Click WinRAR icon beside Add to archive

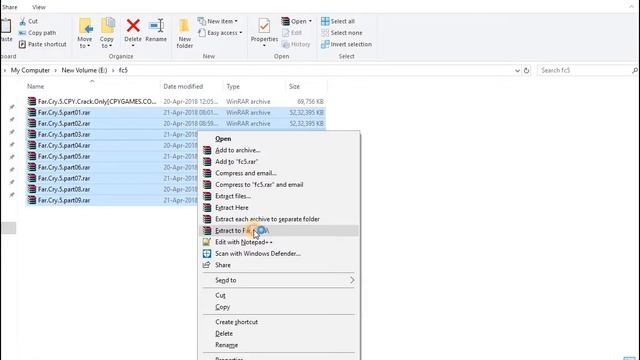click(x=207, y=150)
